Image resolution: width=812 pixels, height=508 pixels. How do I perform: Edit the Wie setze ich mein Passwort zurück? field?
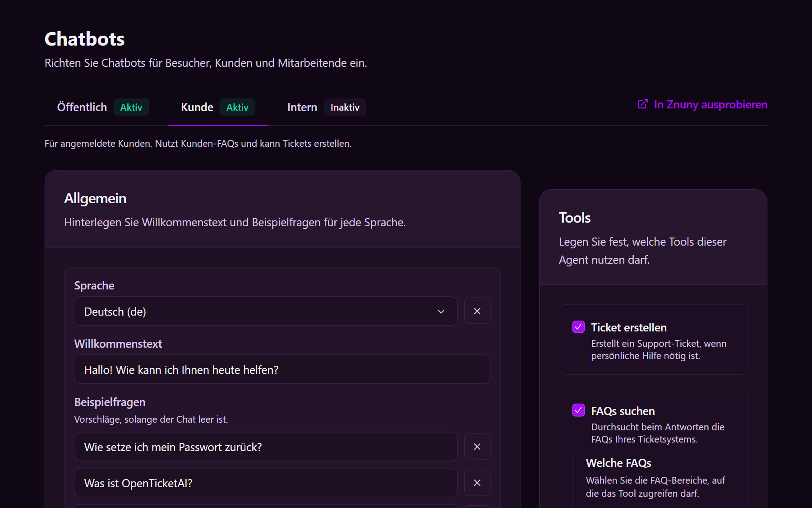[266, 447]
